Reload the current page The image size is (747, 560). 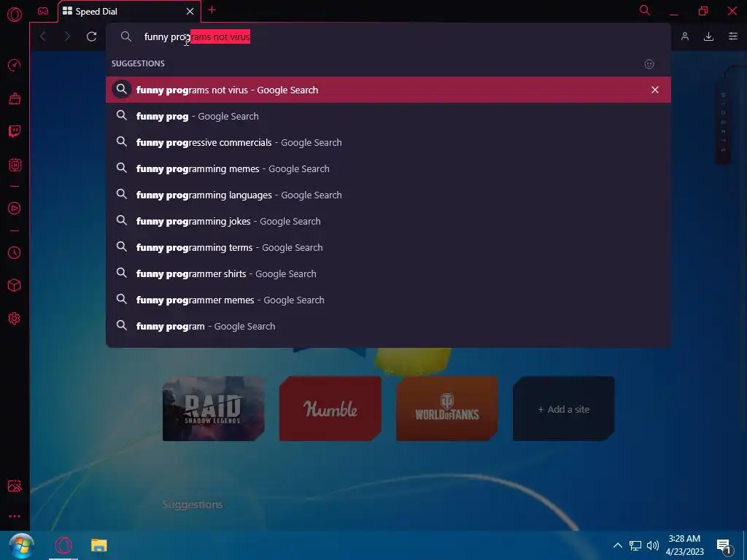coord(91,36)
